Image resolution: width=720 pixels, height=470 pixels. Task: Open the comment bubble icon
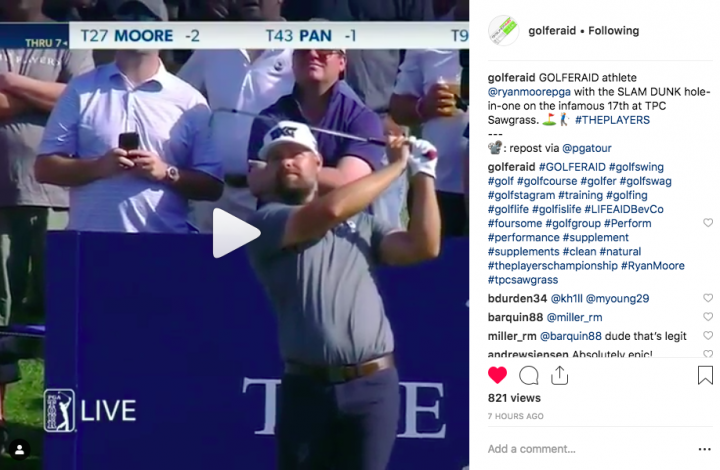[x=529, y=375]
